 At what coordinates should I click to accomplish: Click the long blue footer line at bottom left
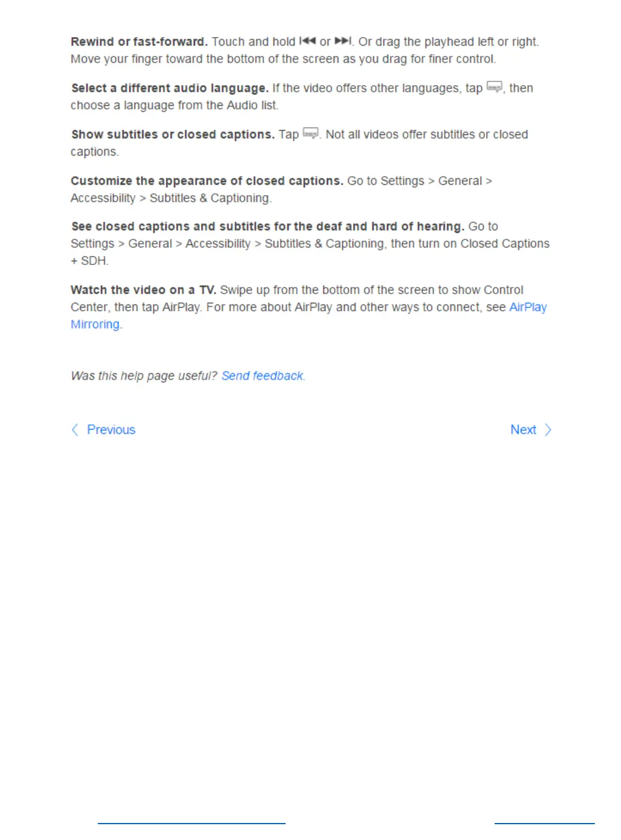(191, 824)
